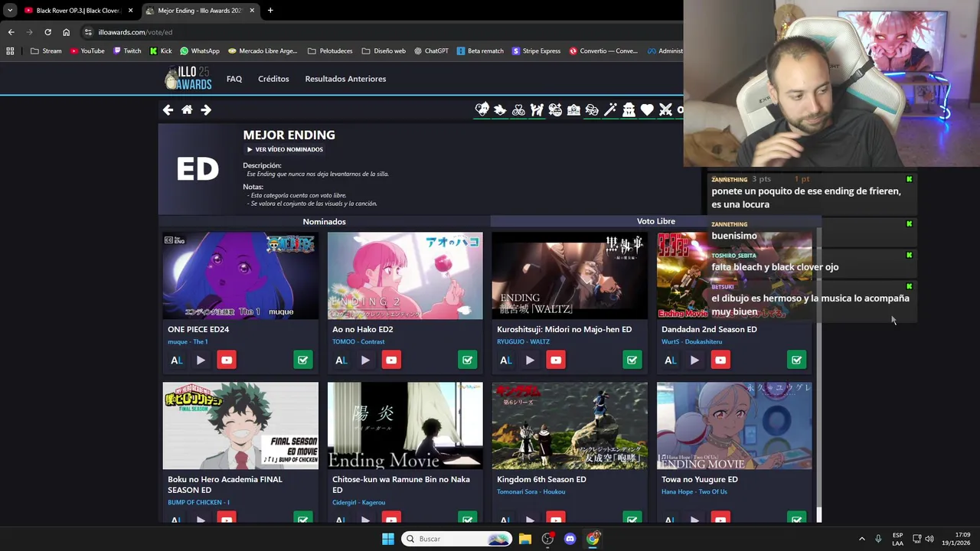Reload the page in Chrome
The image size is (980, 551).
click(47, 32)
